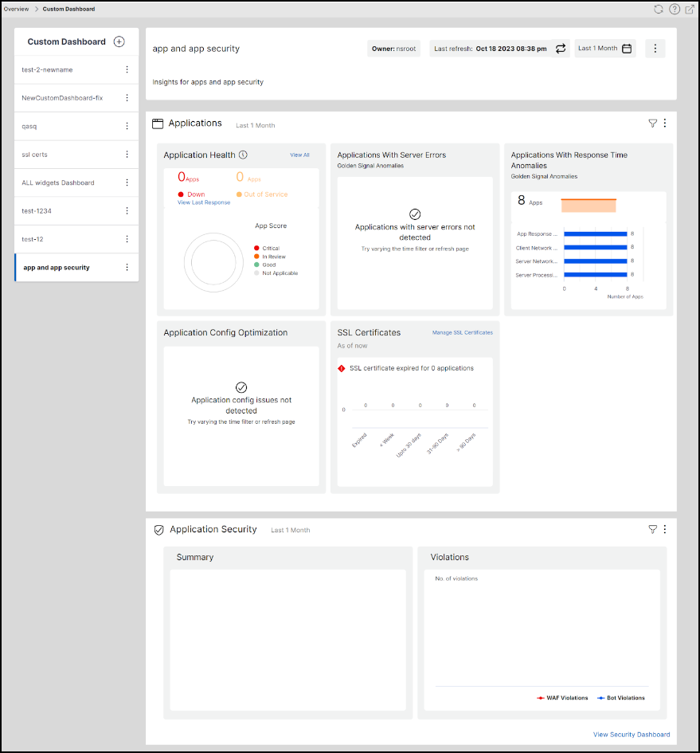Click the Summary widget title

point(195,557)
